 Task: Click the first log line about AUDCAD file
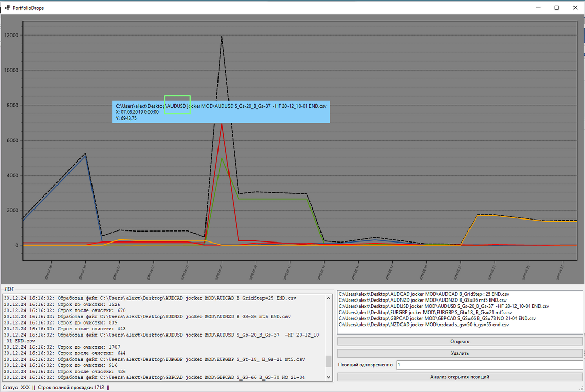[150, 298]
